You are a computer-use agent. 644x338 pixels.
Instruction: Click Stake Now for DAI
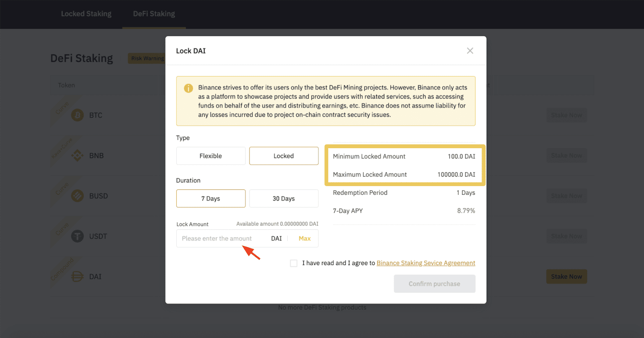567,276
